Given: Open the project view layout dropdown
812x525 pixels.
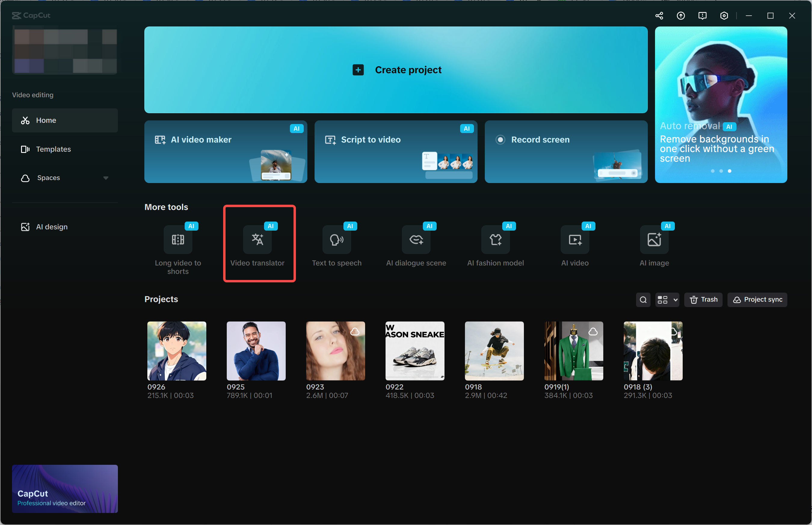Looking at the screenshot, I should (666, 300).
